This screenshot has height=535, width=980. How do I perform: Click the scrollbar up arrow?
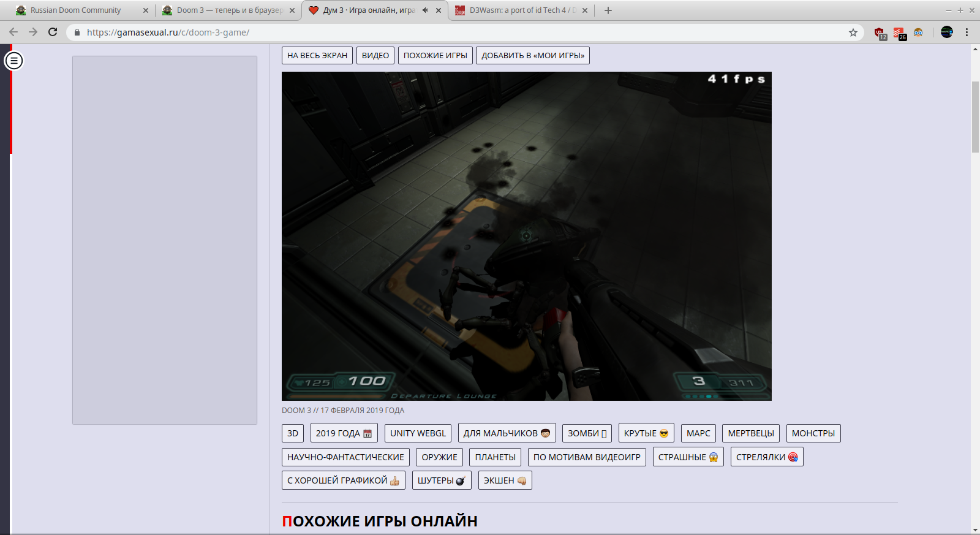pyautogui.click(x=975, y=49)
